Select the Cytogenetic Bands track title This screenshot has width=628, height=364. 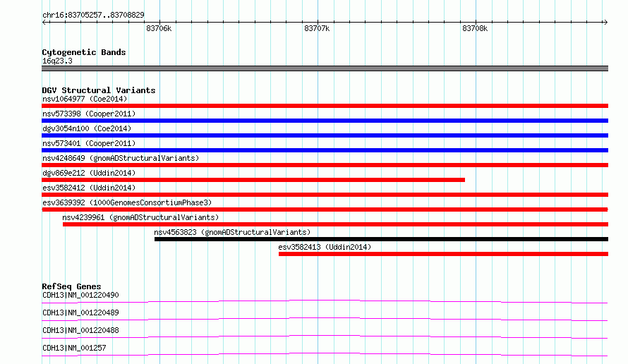click(x=84, y=52)
